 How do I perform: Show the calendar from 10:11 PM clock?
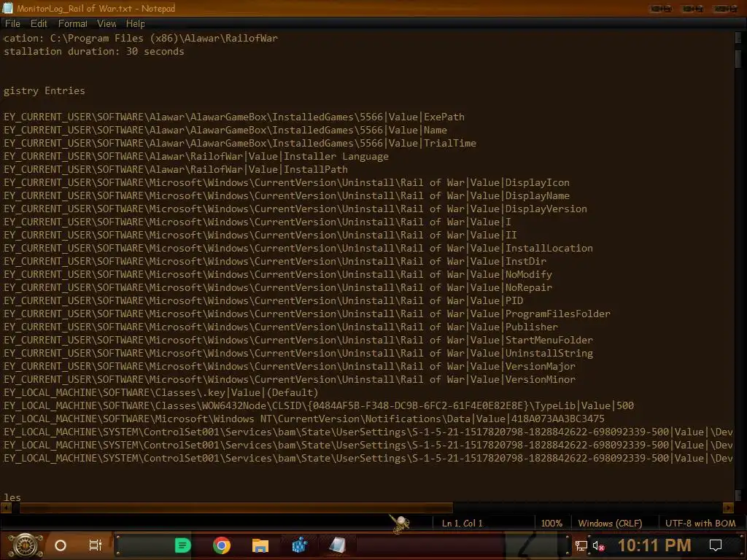[x=654, y=545]
